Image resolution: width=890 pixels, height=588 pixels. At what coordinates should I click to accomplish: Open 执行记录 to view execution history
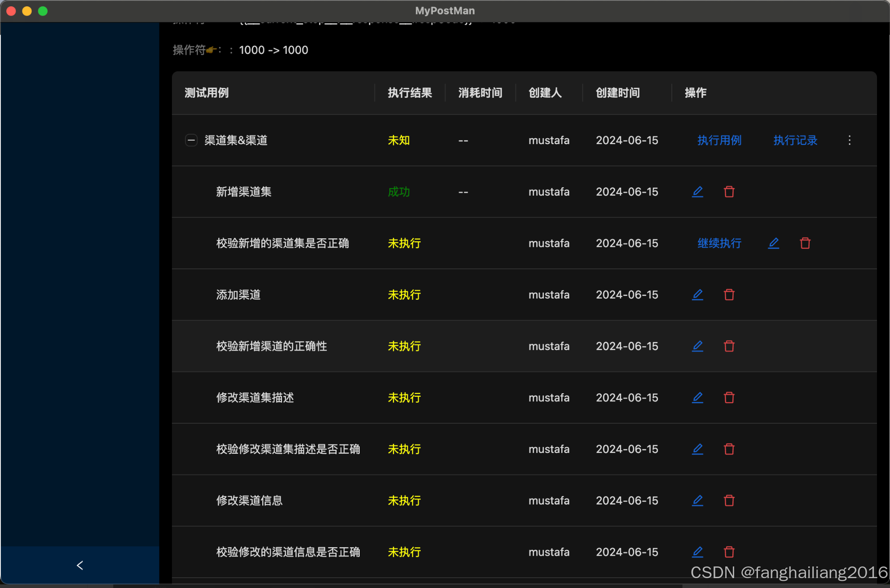coord(795,140)
